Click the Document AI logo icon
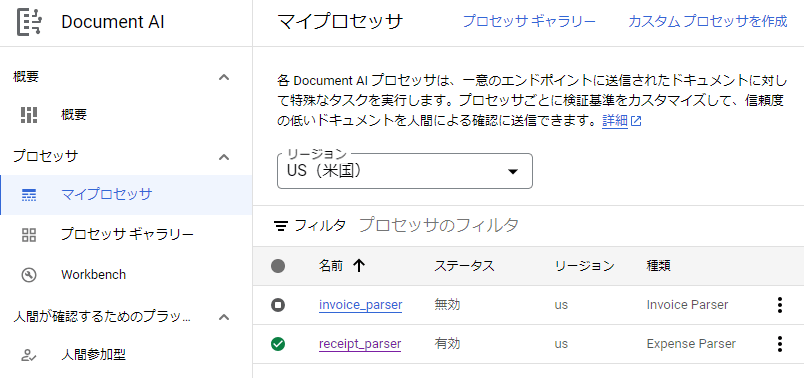 click(x=29, y=23)
